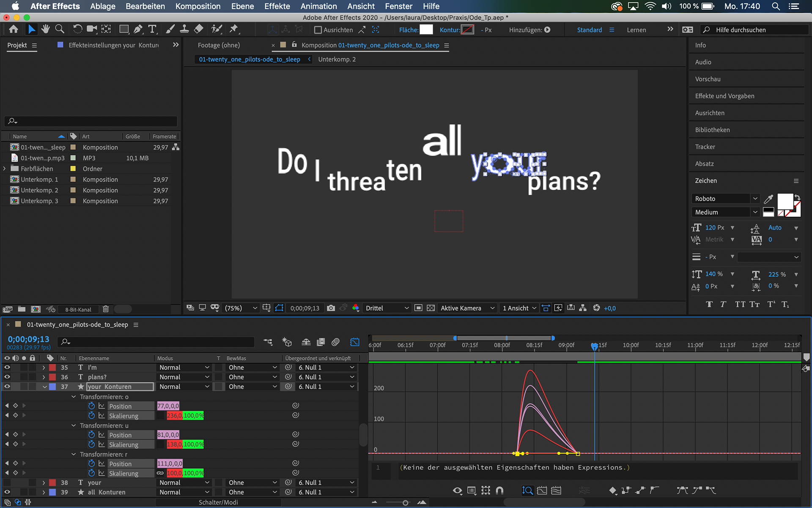The height and width of the screenshot is (508, 812).
Task: Select the Zoom magnifier tool
Action: coord(60,29)
